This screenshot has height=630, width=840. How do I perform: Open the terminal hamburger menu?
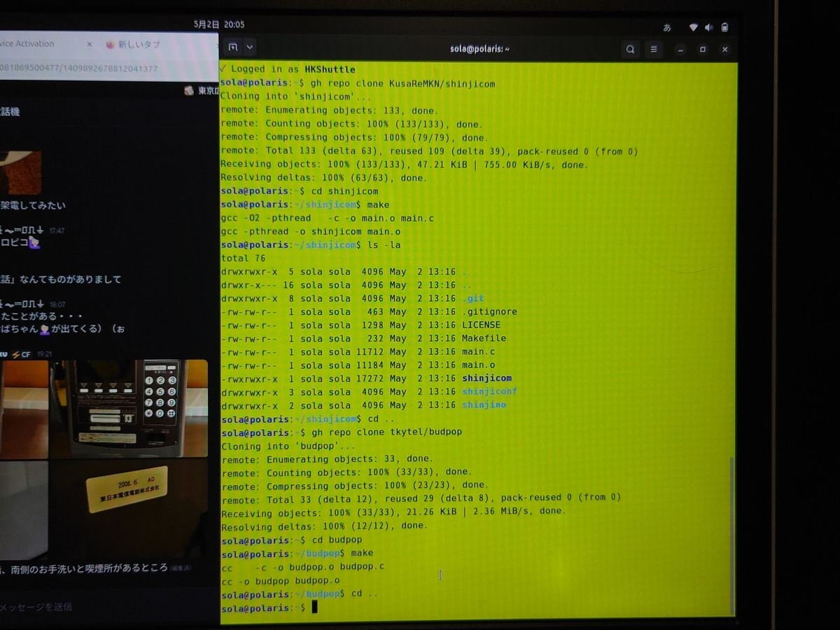654,49
